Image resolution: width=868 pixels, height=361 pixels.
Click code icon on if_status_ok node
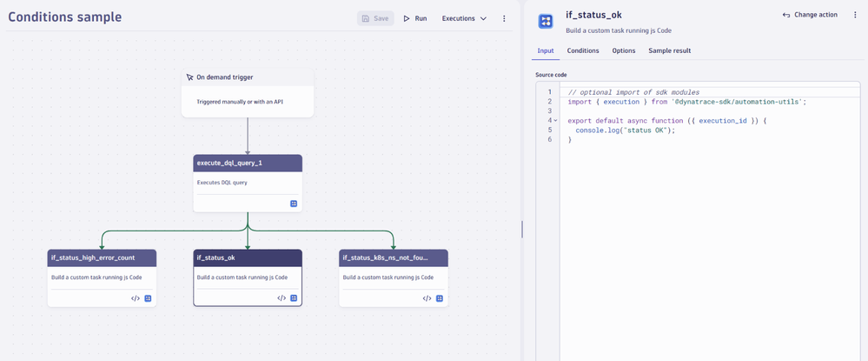coord(282,298)
